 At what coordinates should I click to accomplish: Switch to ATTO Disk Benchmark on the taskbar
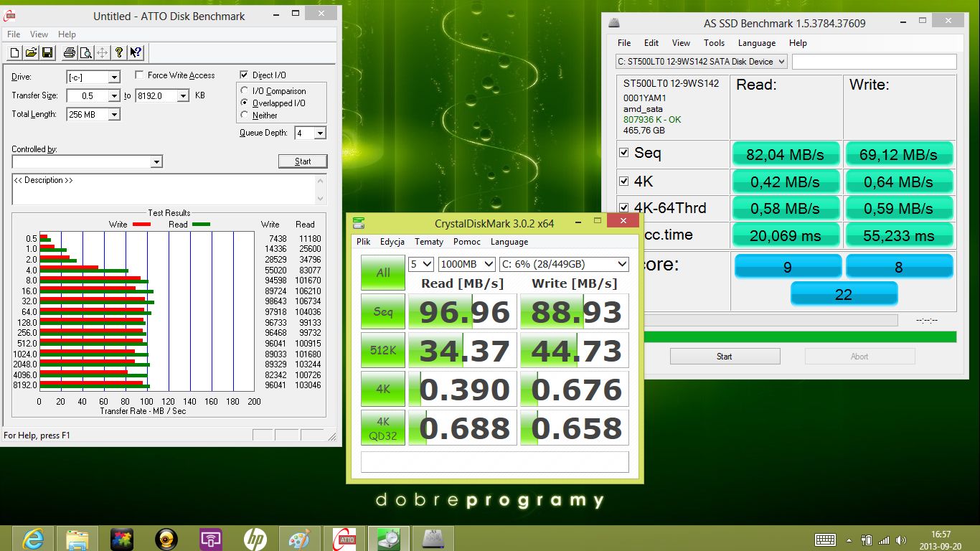click(x=344, y=538)
